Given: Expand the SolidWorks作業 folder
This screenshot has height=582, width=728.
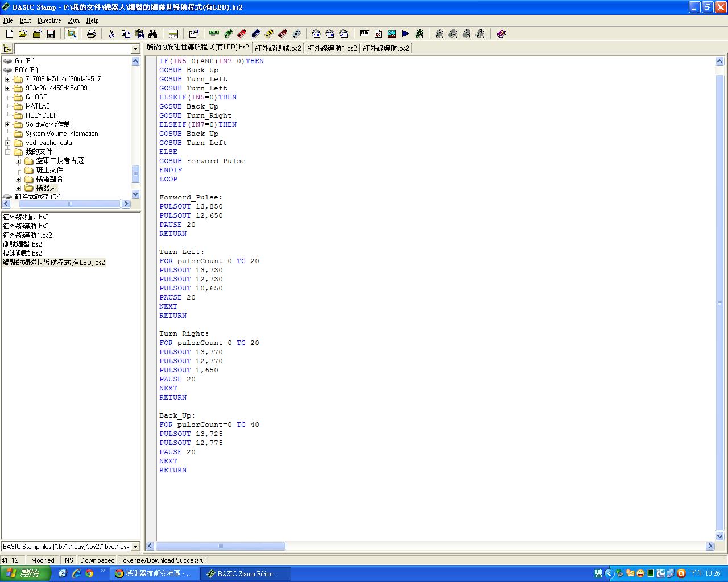Looking at the screenshot, I should coord(8,124).
